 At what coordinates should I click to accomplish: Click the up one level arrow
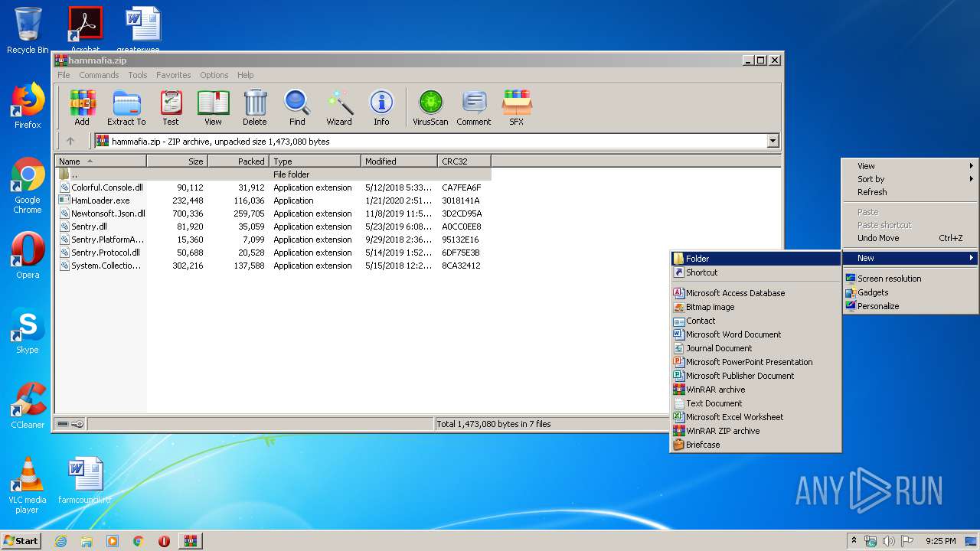tap(70, 141)
